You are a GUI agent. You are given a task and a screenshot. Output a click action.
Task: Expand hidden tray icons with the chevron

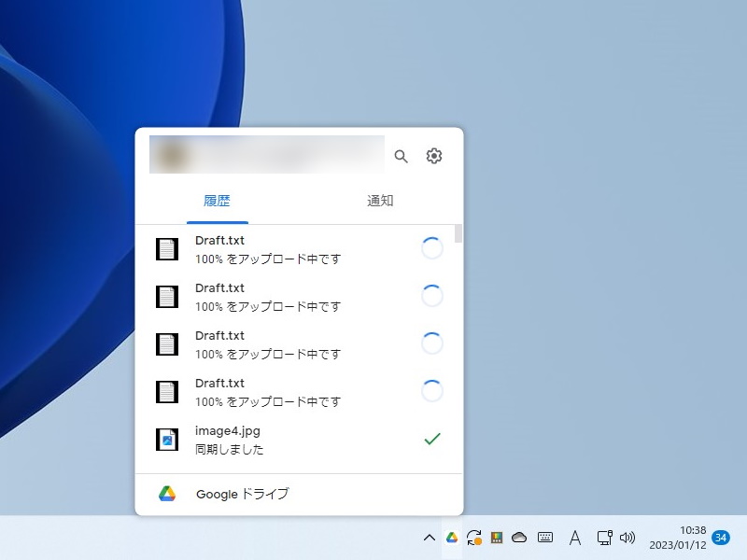[x=429, y=538]
